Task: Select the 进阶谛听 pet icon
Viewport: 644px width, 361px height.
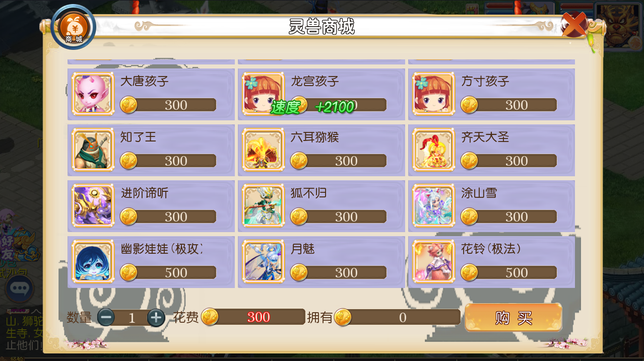Action: click(x=93, y=205)
